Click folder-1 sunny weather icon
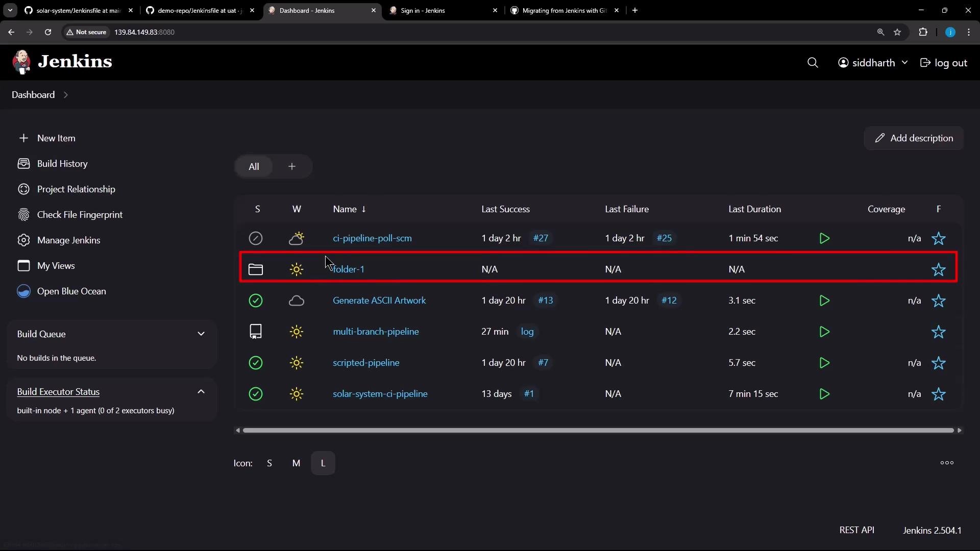The width and height of the screenshot is (980, 551). point(297,269)
